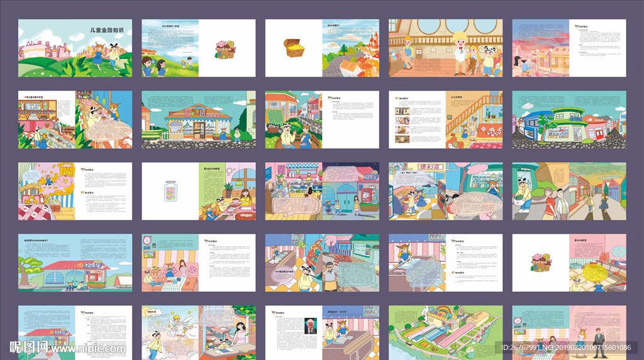Open the cover page titled 儿童金融知识

tap(75, 48)
